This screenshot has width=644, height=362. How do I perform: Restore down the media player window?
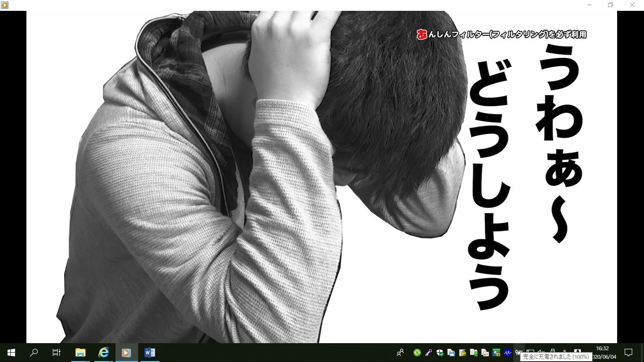coord(611,5)
